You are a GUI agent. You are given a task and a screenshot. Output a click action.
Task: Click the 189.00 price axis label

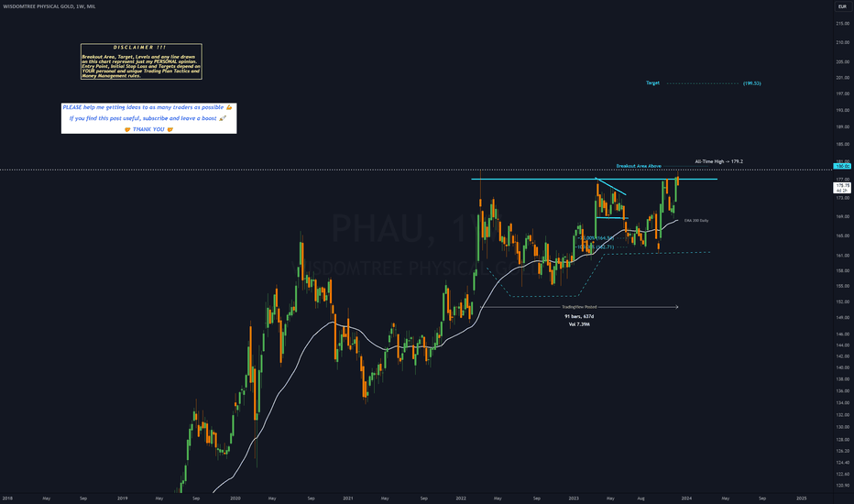point(843,127)
